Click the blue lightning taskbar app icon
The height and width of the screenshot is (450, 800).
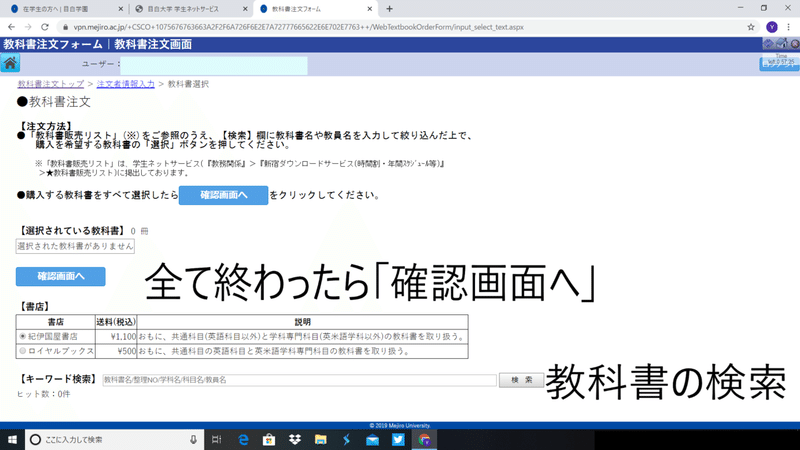pyautogui.click(x=346, y=439)
